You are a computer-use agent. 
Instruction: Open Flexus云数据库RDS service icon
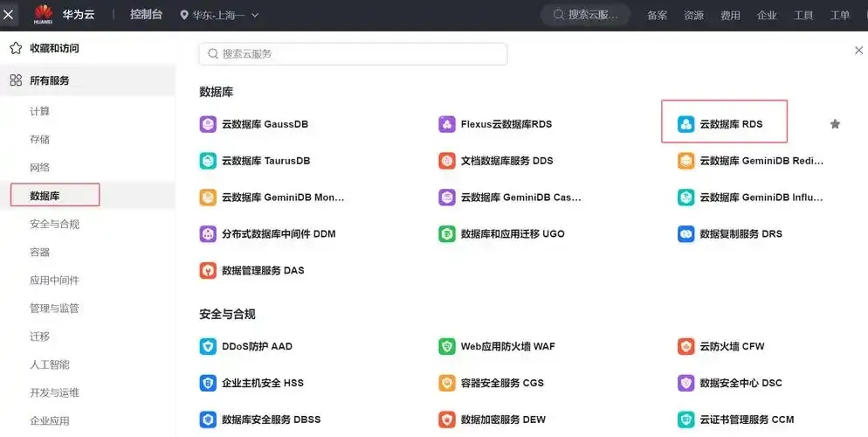(447, 124)
